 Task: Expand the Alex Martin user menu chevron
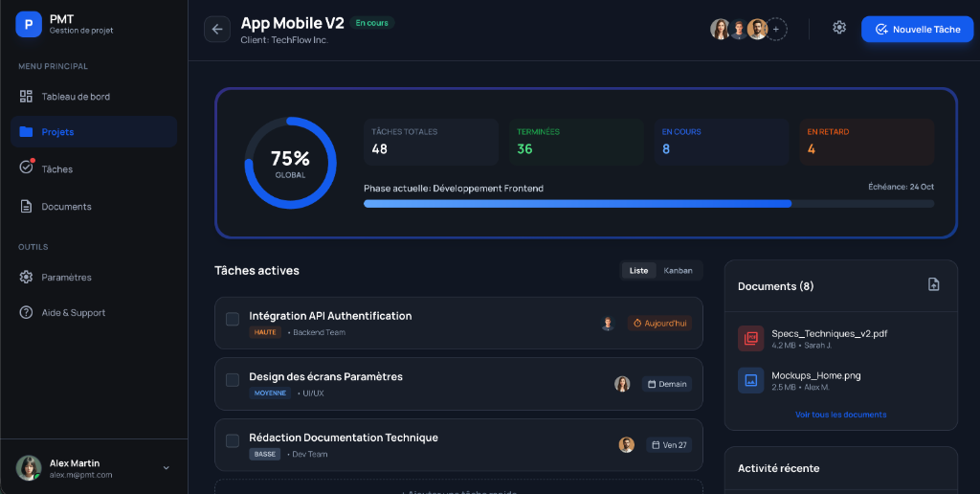tap(166, 468)
